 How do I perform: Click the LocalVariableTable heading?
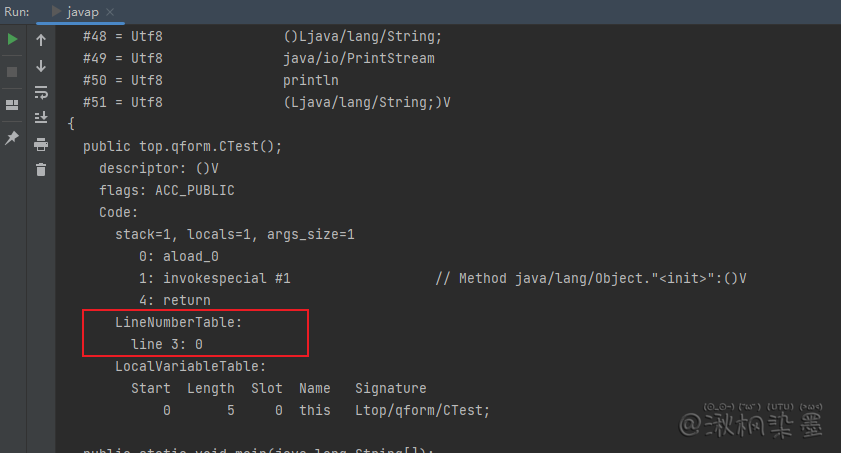tap(190, 366)
